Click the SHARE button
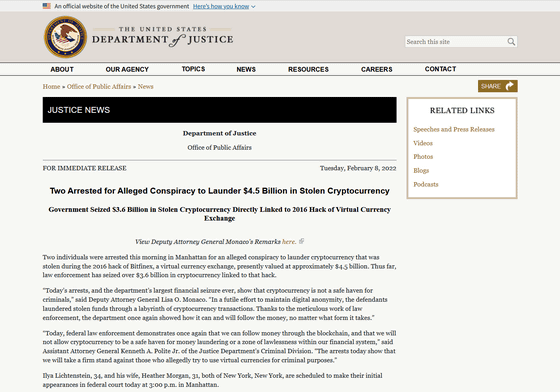 pyautogui.click(x=498, y=86)
